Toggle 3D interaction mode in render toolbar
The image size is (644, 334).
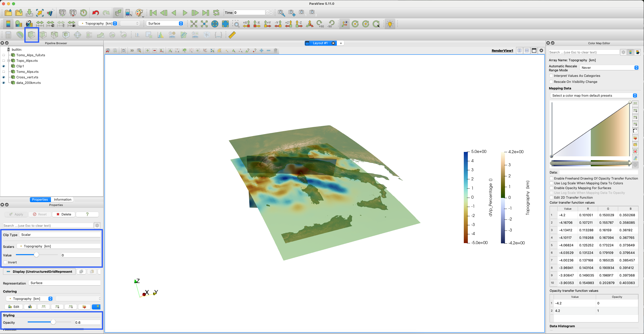point(132,50)
